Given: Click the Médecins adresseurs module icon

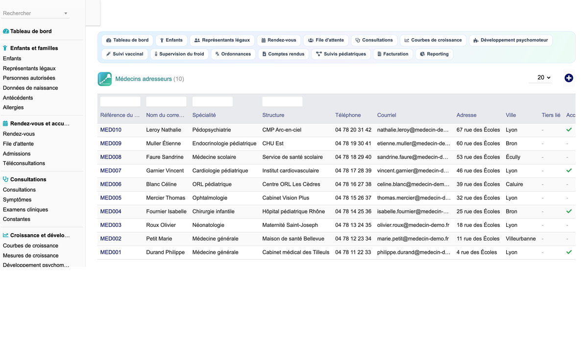Looking at the screenshot, I should coord(105,79).
